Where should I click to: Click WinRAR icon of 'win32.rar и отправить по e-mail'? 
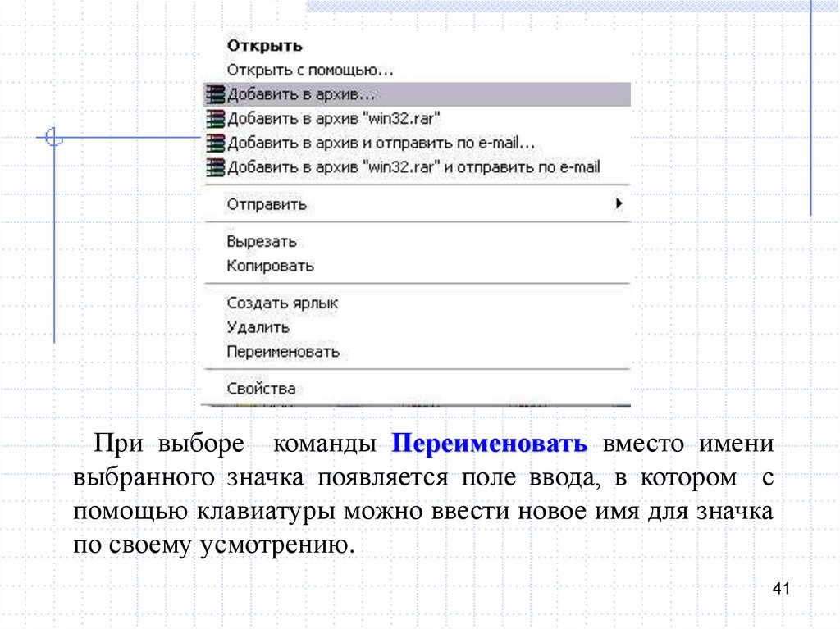(x=215, y=167)
